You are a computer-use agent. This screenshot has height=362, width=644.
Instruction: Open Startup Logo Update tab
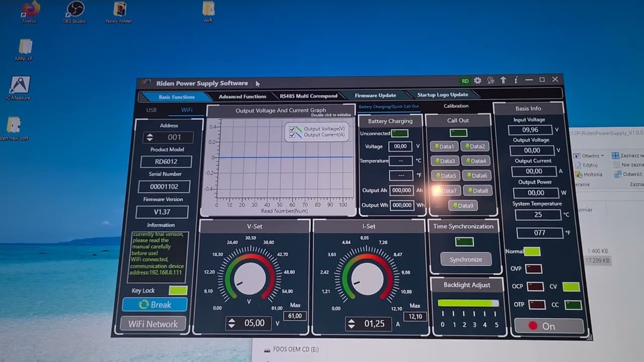click(x=443, y=95)
